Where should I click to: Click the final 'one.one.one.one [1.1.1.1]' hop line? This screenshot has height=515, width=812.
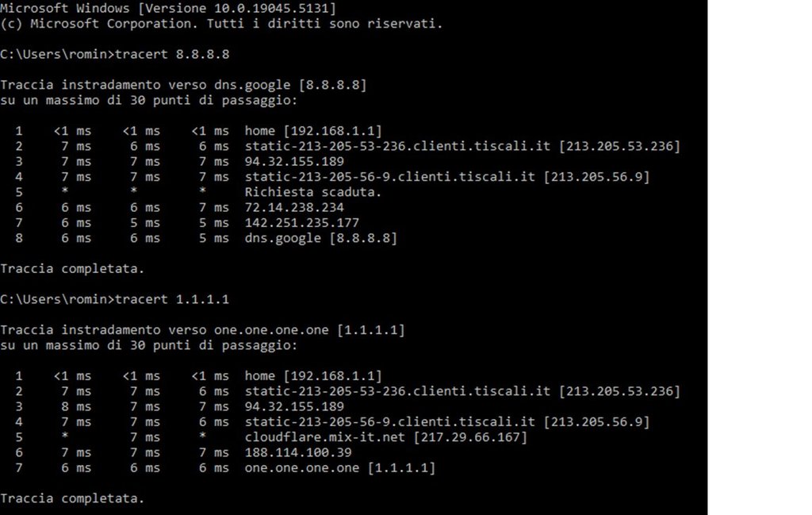(x=339, y=468)
